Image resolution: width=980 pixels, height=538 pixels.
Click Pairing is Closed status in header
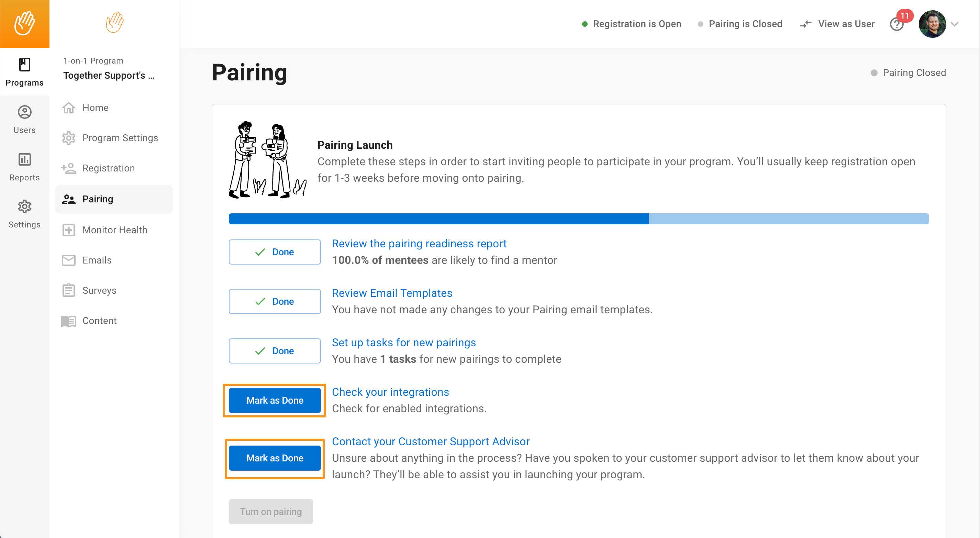coord(740,24)
